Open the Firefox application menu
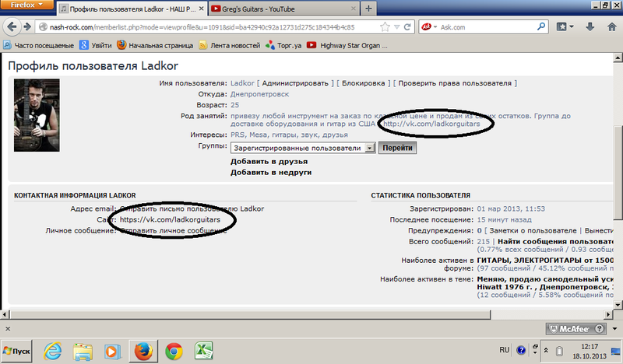Screen dimensions: 623x364 [x=26, y=5]
